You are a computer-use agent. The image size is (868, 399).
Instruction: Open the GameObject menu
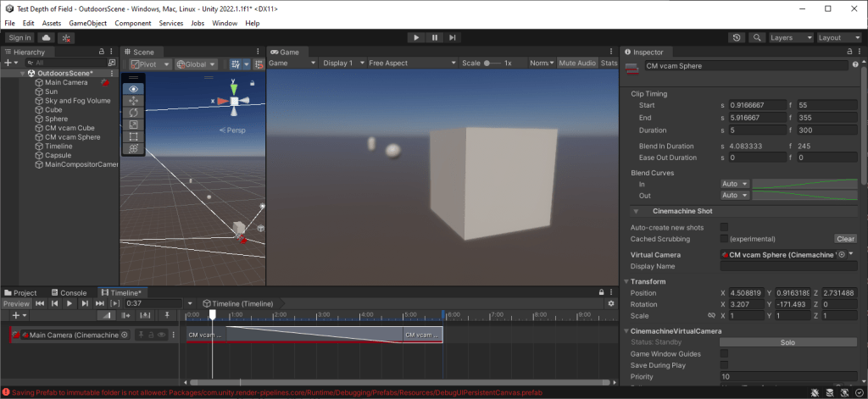87,23
